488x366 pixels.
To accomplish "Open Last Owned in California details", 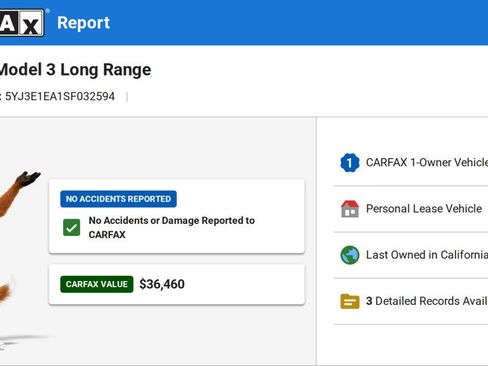I will click(x=427, y=255).
